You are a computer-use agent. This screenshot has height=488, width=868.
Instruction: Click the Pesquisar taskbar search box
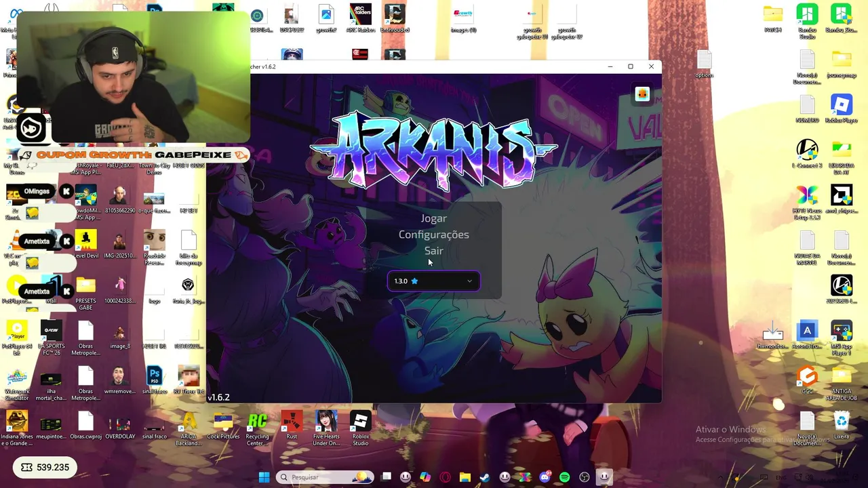click(x=325, y=477)
